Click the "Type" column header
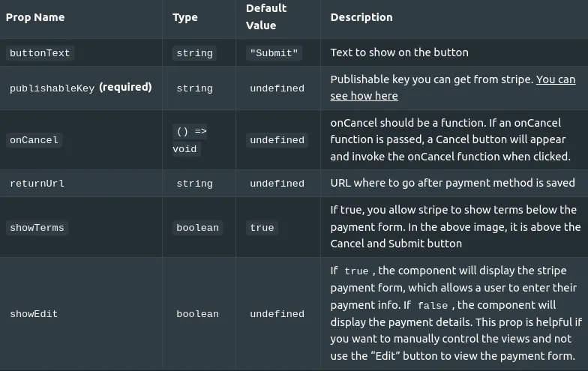The width and height of the screenshot is (588, 371). [185, 17]
